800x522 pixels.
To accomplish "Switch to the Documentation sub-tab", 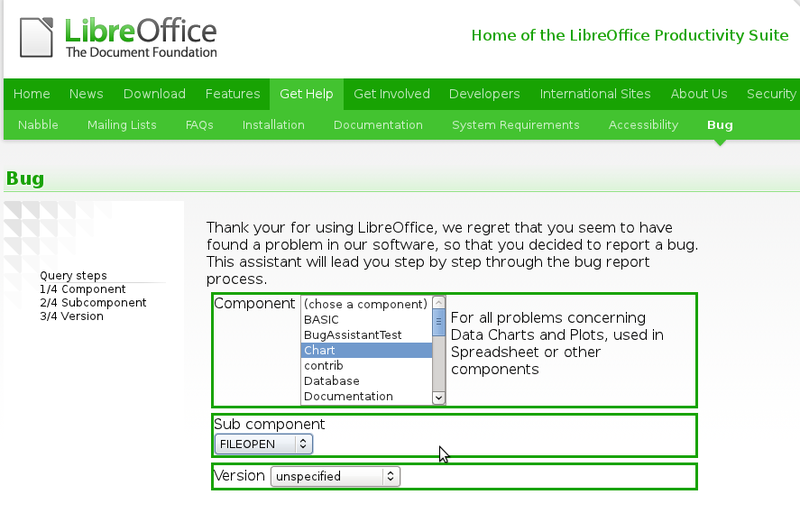I will [378, 125].
